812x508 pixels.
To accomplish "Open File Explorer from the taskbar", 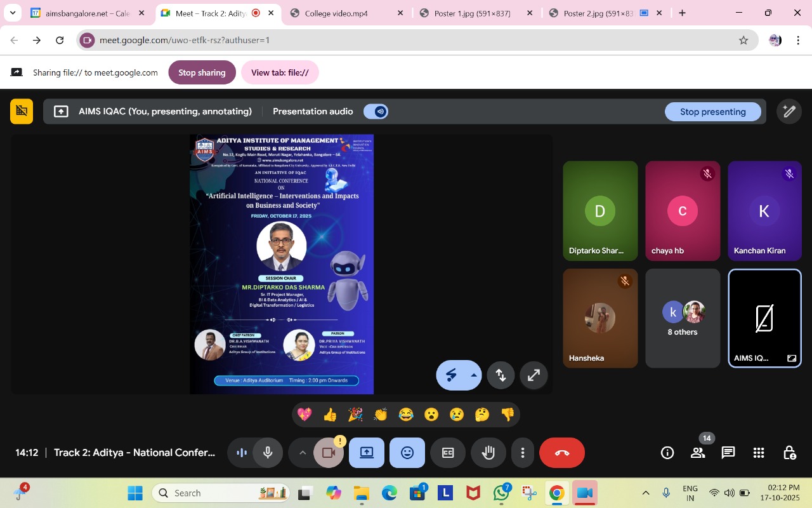I will pos(361,493).
